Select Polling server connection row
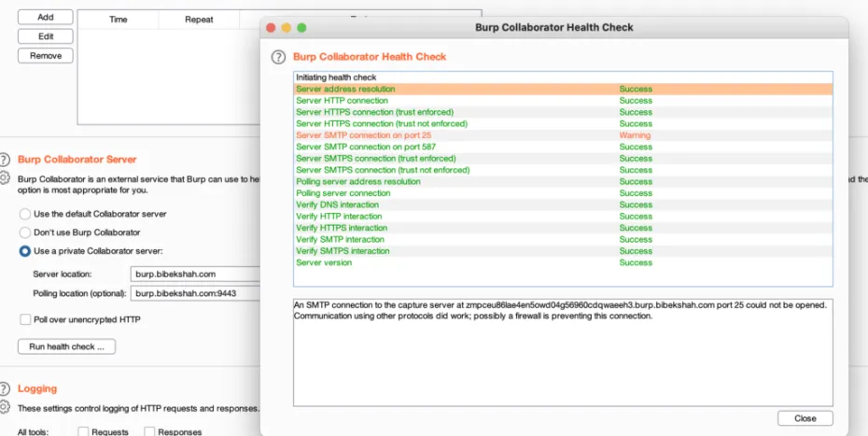 (x=563, y=193)
